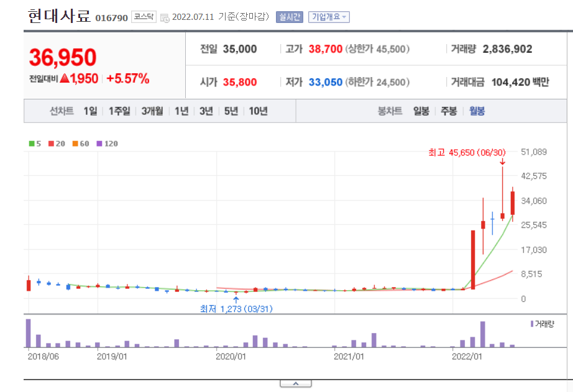Click the red 20 moving average swatch
This screenshot has width=573, height=392.
click(51, 144)
